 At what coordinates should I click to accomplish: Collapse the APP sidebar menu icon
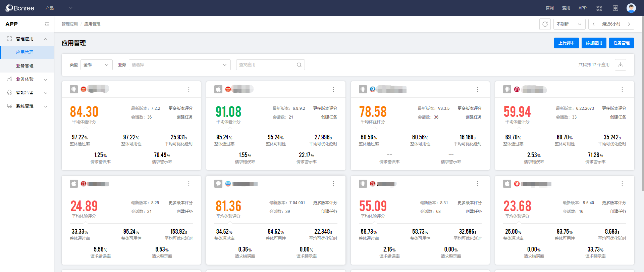pos(47,24)
